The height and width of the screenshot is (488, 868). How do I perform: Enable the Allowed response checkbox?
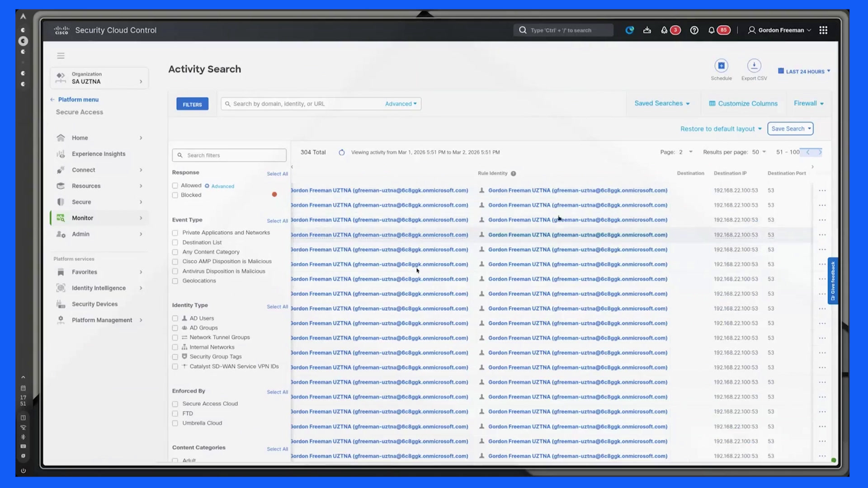click(175, 186)
